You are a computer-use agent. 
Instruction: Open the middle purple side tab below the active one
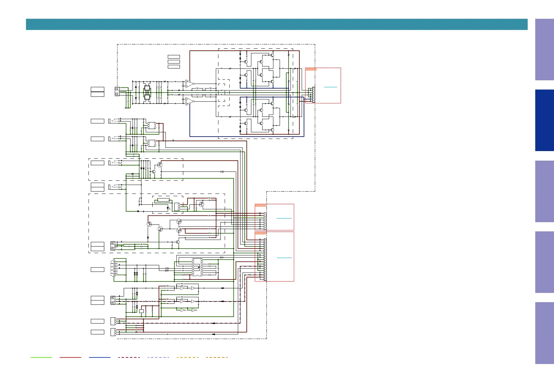coord(544,191)
